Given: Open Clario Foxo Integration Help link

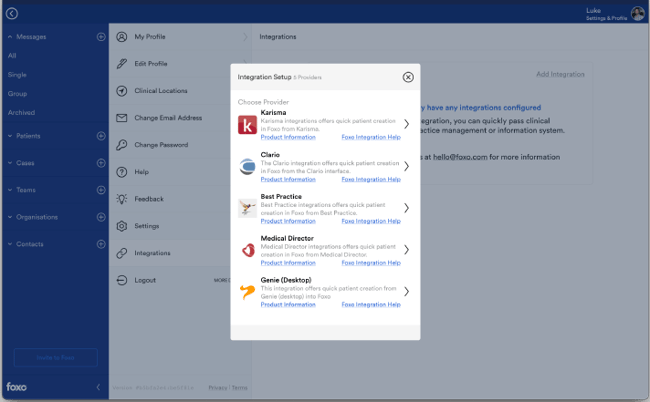Looking at the screenshot, I should pos(371,179).
